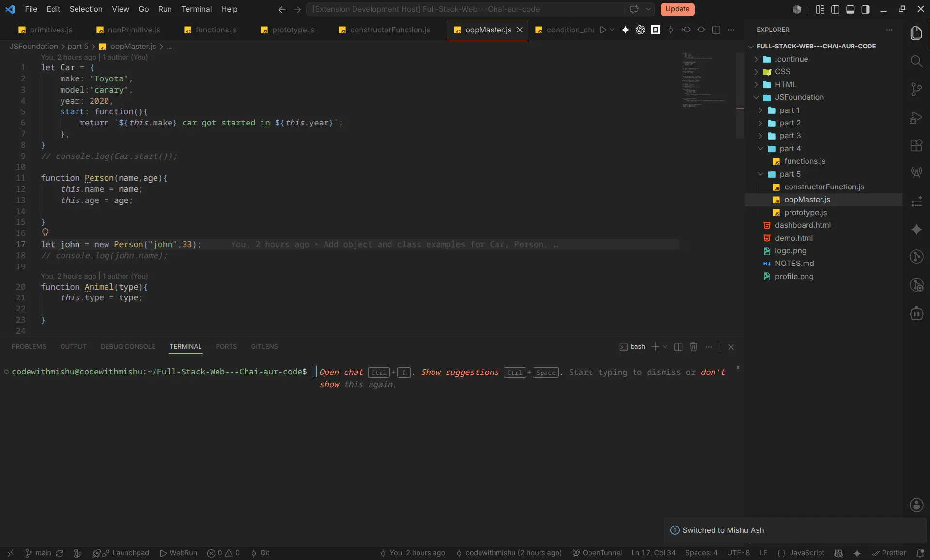
Task: Open the robot assistant icon in activity bar
Action: click(916, 313)
